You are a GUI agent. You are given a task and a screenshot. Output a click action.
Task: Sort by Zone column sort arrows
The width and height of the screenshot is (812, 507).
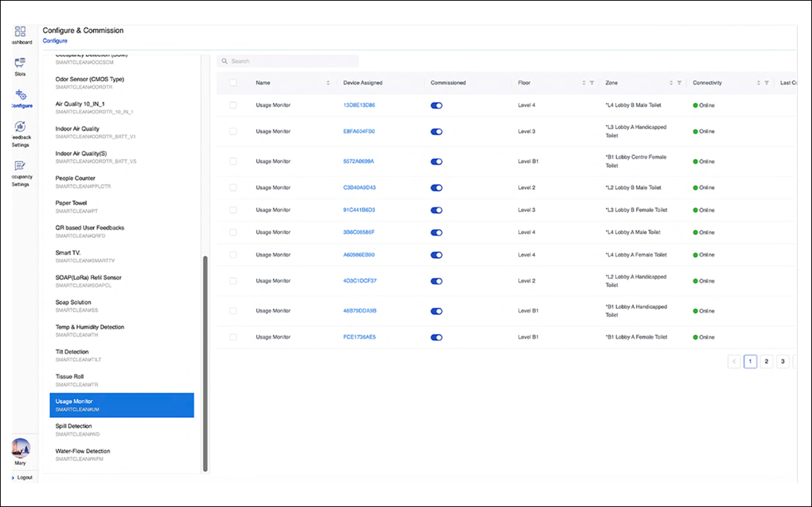click(671, 83)
